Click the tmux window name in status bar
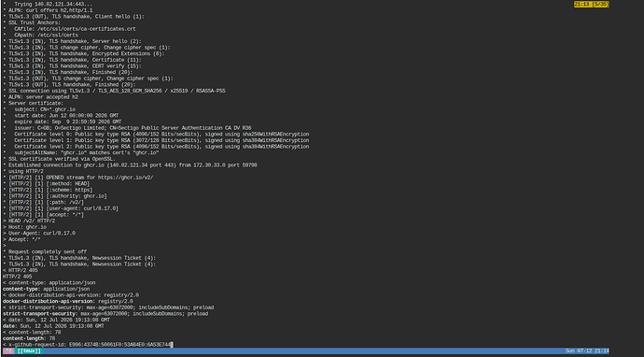The width and height of the screenshot is (644, 357). click(29, 350)
